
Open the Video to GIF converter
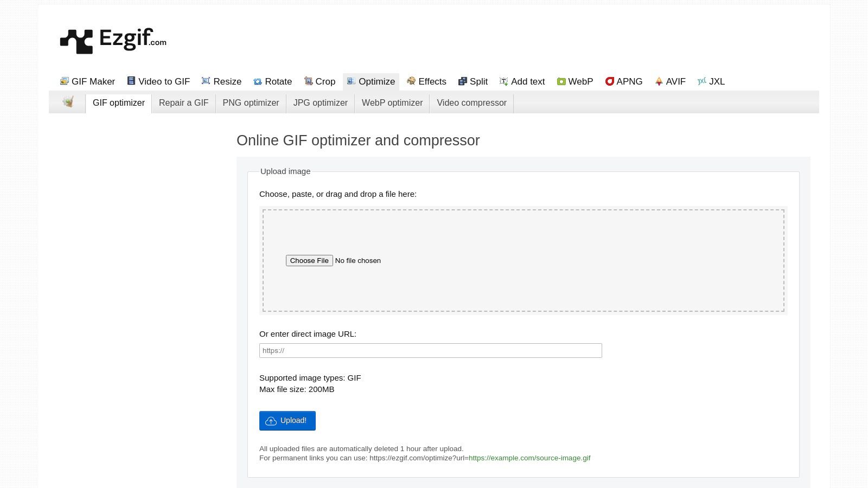tap(158, 81)
